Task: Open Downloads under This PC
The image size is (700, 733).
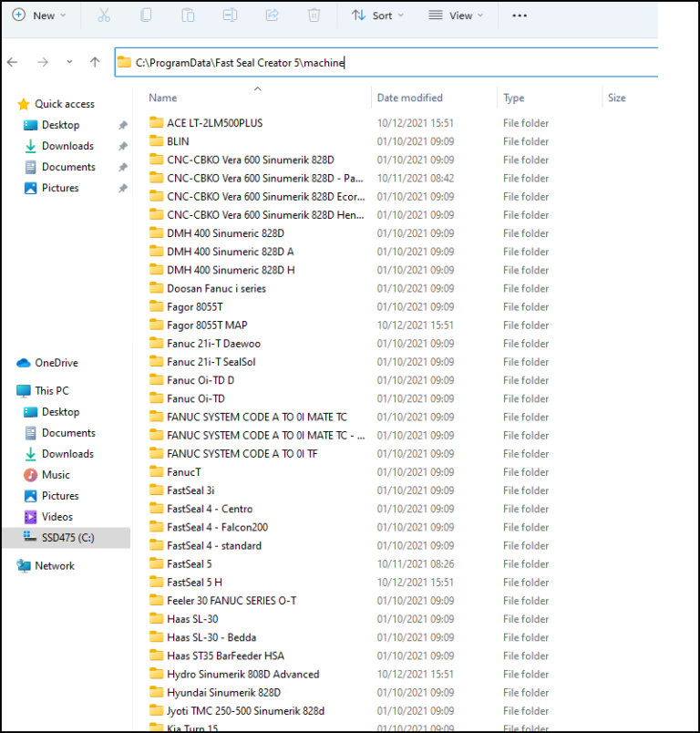Action: tap(58, 454)
